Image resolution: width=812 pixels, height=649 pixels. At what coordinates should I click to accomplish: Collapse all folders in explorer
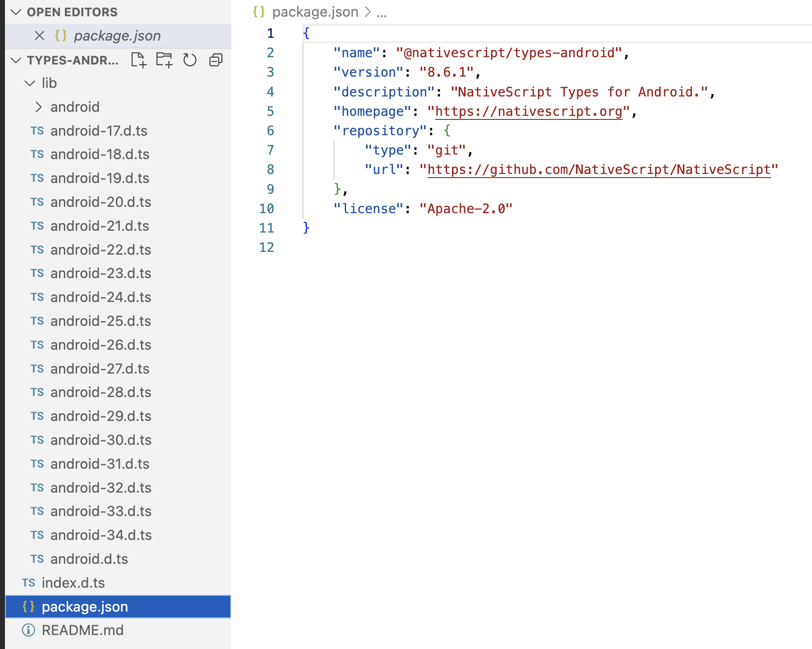pyautogui.click(x=216, y=60)
